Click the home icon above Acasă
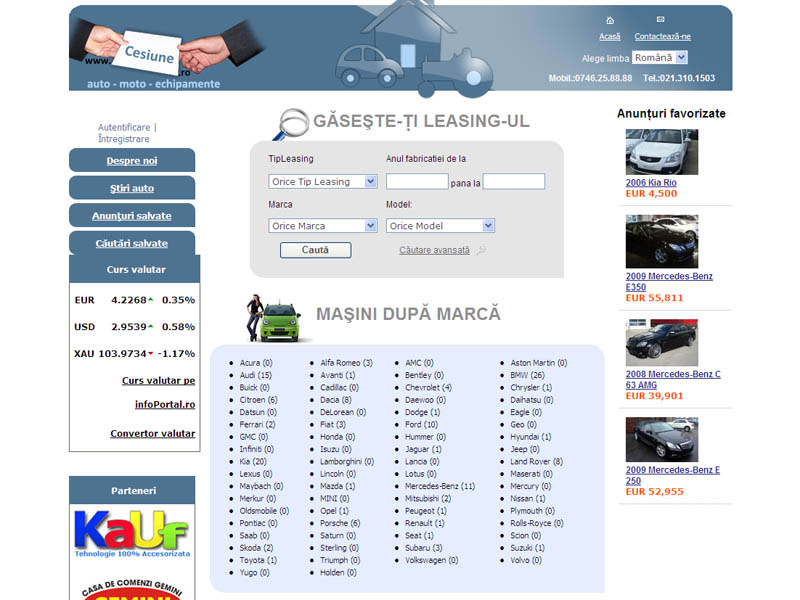The height and width of the screenshot is (600, 800). pyautogui.click(x=610, y=20)
